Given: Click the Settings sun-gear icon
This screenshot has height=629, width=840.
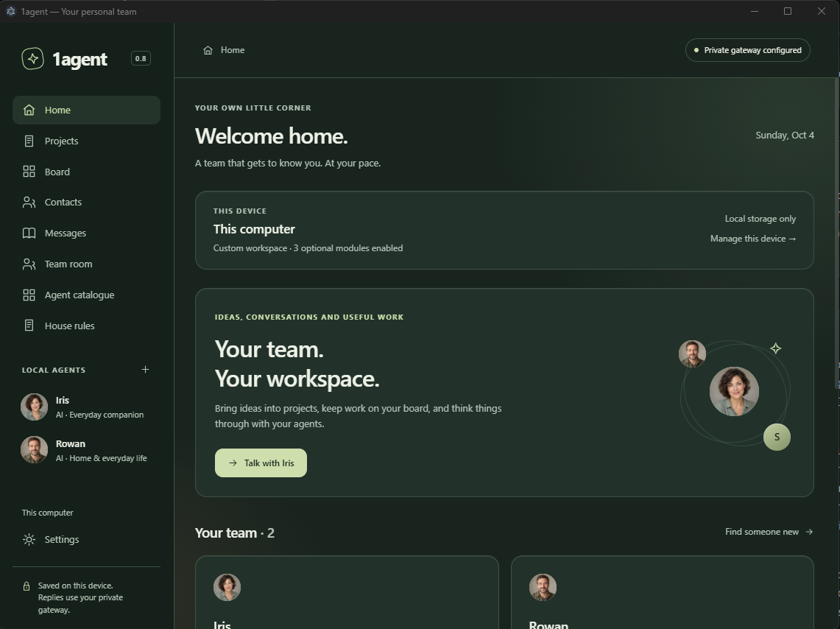Looking at the screenshot, I should (29, 540).
